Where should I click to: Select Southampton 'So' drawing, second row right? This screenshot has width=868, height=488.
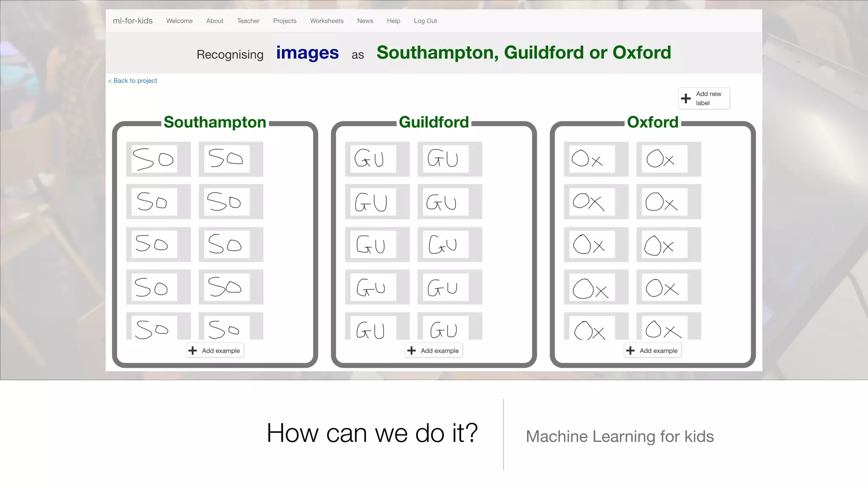pos(231,202)
